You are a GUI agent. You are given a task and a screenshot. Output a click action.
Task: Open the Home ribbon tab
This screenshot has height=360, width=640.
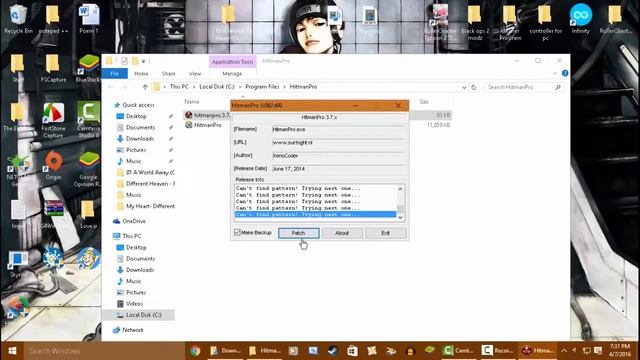141,73
